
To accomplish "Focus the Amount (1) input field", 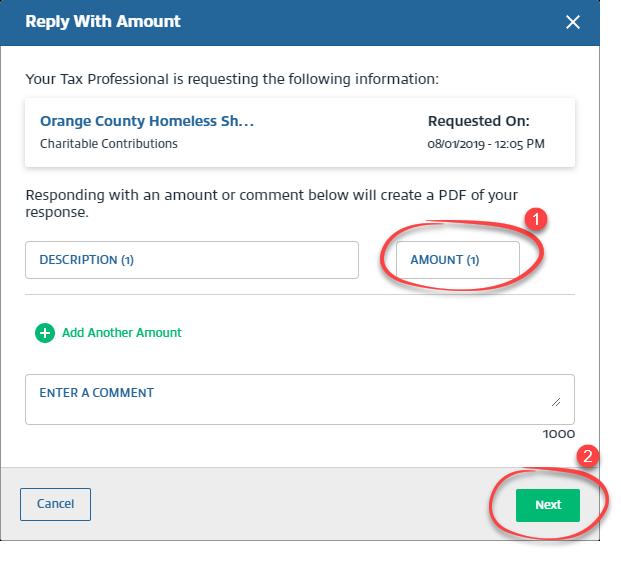I will tap(458, 260).
